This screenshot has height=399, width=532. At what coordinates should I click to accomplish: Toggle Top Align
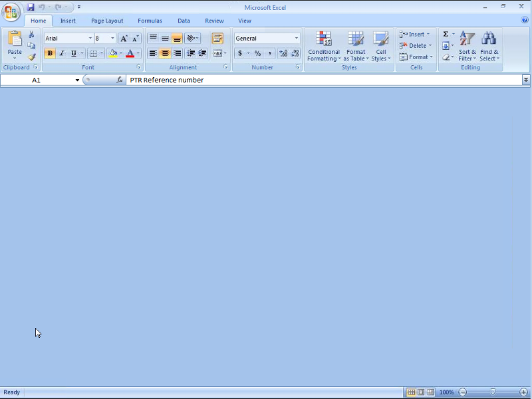(154, 38)
